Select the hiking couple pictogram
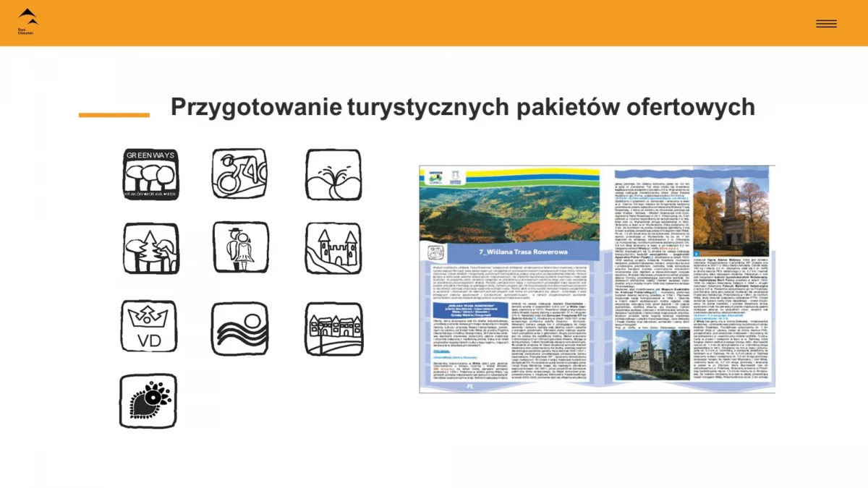868x488 pixels. pyautogui.click(x=240, y=248)
